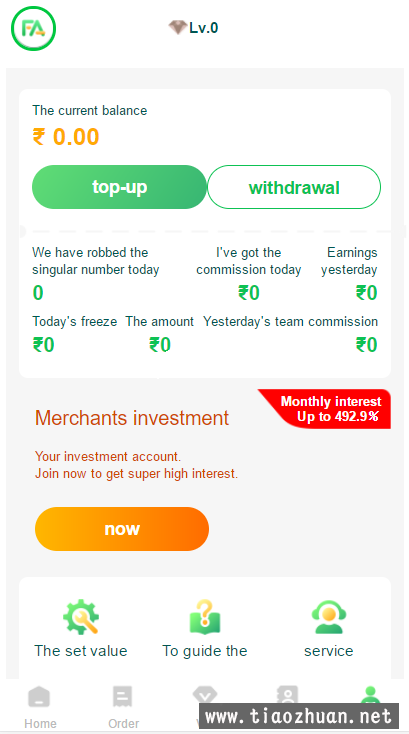Click the withdrawal button
This screenshot has width=409, height=734.
point(294,187)
